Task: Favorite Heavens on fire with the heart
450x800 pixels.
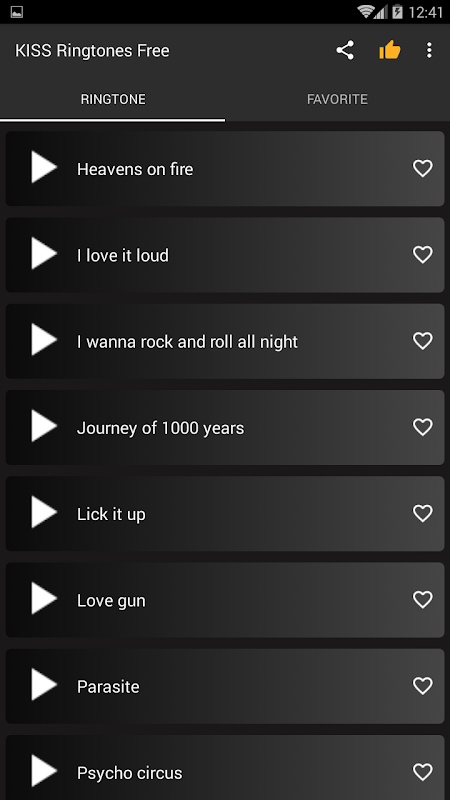Action: tap(422, 168)
